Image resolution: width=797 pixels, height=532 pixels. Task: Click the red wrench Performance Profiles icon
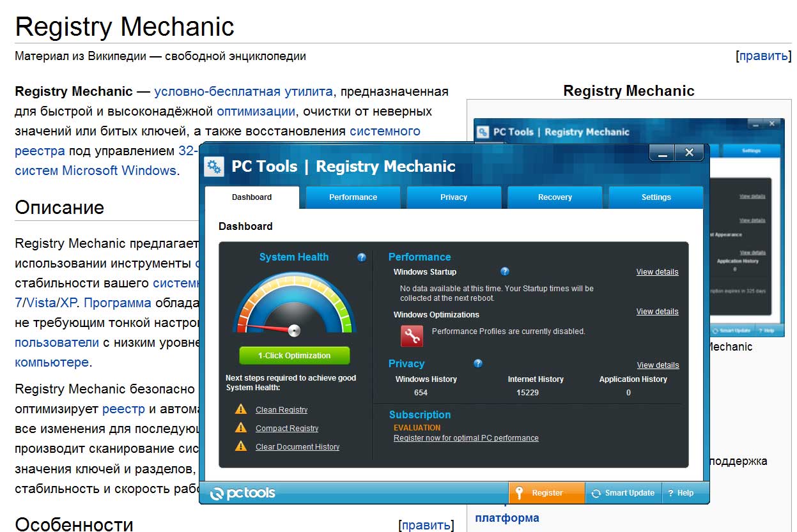tap(412, 335)
